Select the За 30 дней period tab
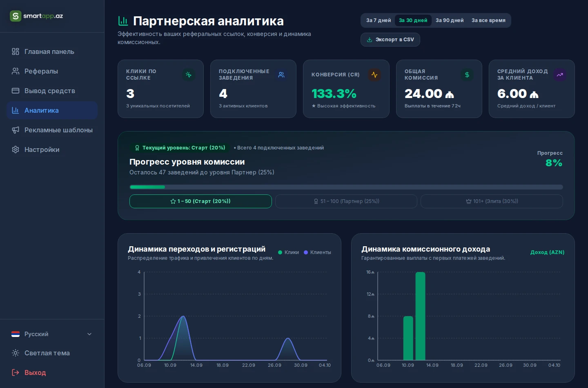The width and height of the screenshot is (588, 388). pyautogui.click(x=413, y=20)
